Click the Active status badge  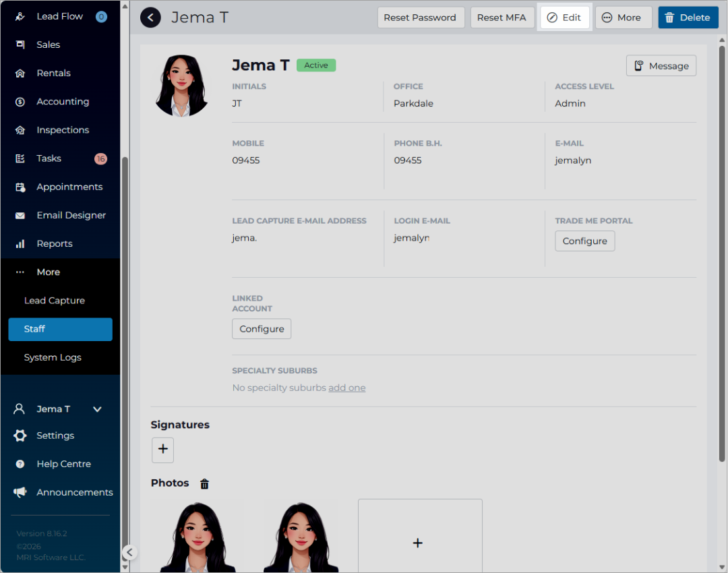point(315,65)
